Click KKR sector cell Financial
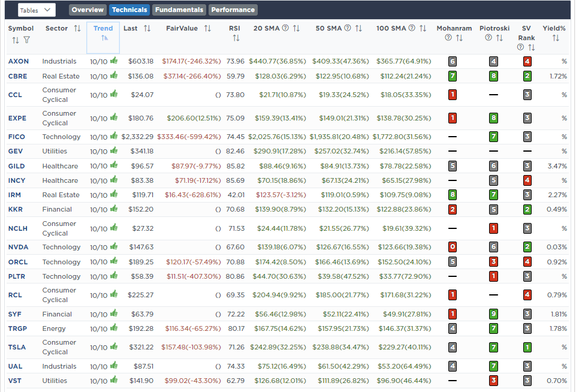 click(x=57, y=209)
